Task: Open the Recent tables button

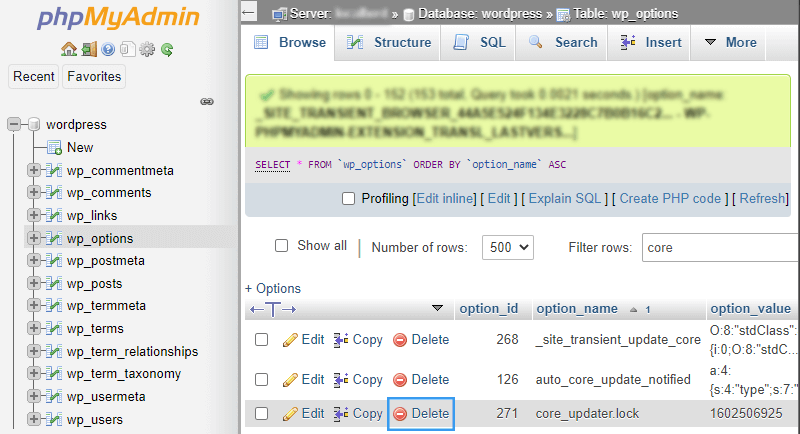Action: tap(34, 76)
